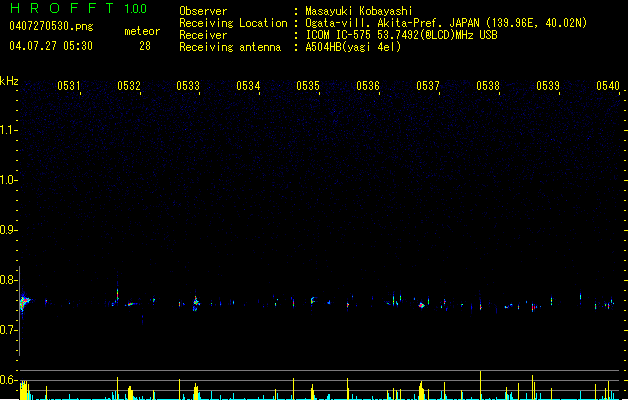The image size is (629, 400).
Task: Click the meteor echo cluster at 0533
Action: pos(196,303)
